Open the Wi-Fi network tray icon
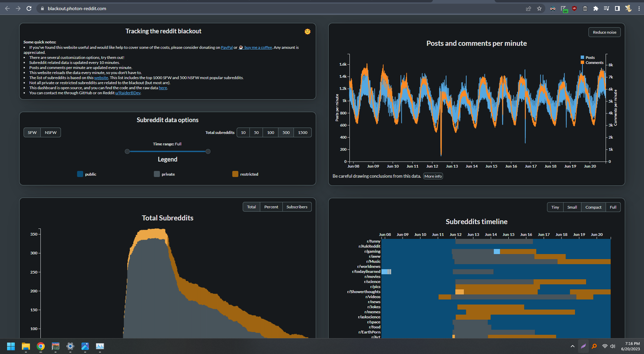Image resolution: width=644 pixels, height=354 pixels. click(605, 346)
